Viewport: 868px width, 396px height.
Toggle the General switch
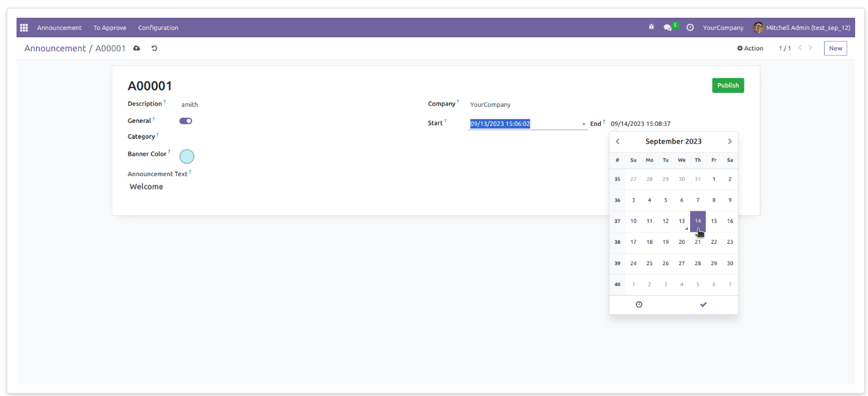186,121
